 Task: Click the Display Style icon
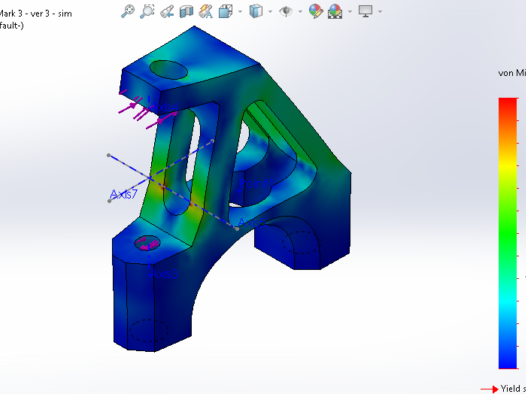(256, 11)
